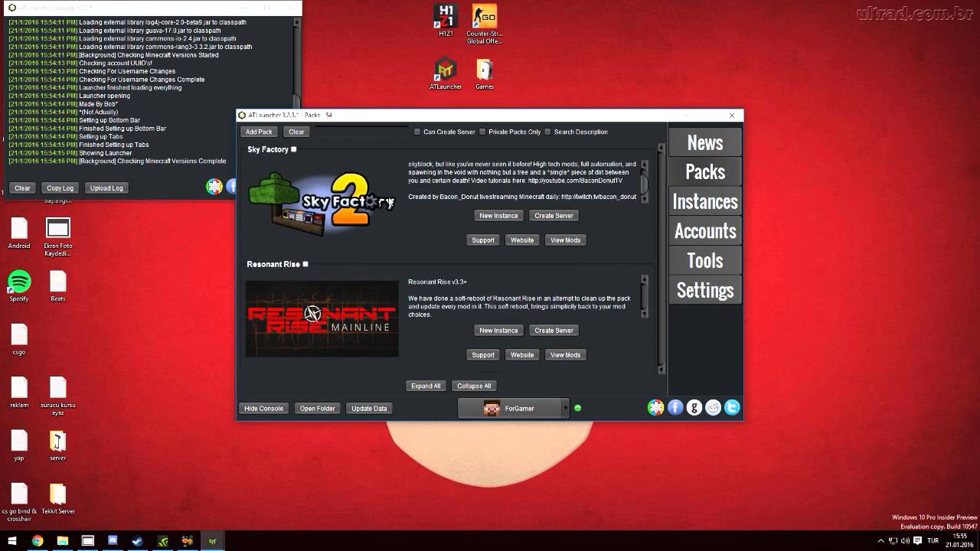Open the Tekkit Server folder on desktop

point(58,498)
